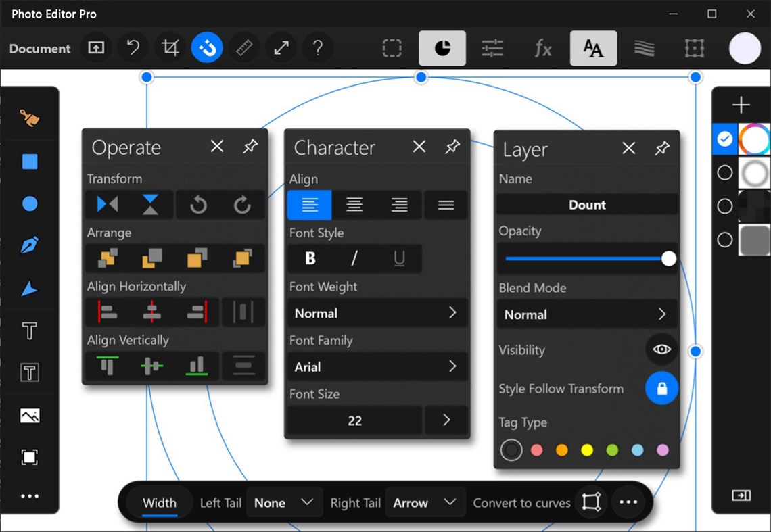Activate the Magnet snapping tool

(206, 48)
